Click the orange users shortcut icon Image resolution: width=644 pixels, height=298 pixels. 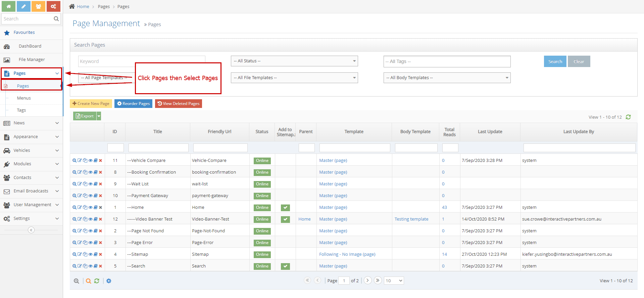click(x=38, y=6)
